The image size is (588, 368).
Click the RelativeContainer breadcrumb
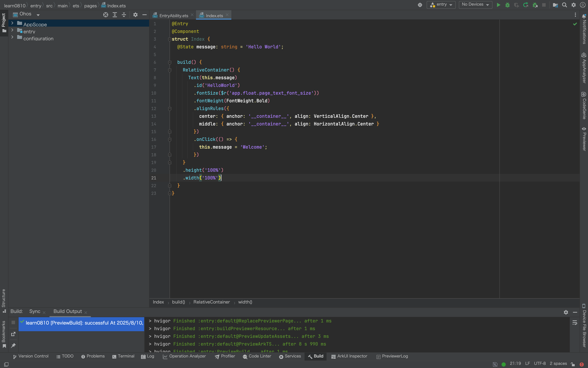coord(211,302)
